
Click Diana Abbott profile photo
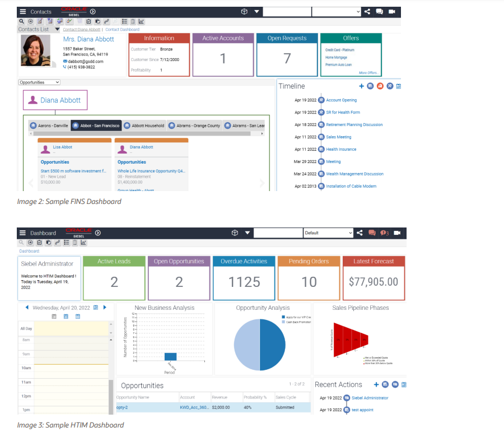coord(35,50)
